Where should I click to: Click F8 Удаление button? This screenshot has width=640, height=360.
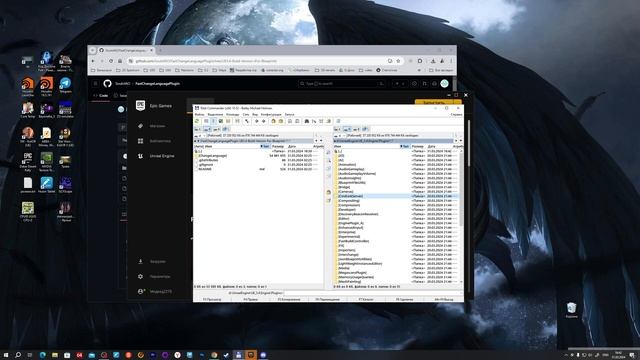pyautogui.click(x=404, y=300)
